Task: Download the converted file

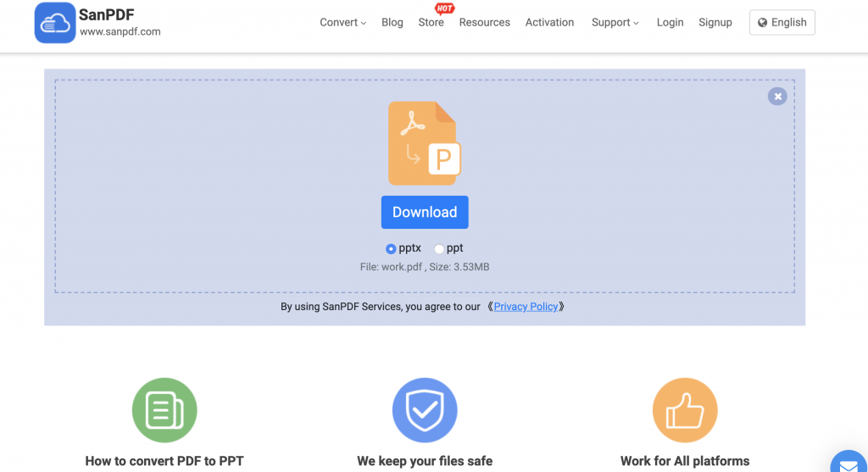Action: [x=425, y=212]
